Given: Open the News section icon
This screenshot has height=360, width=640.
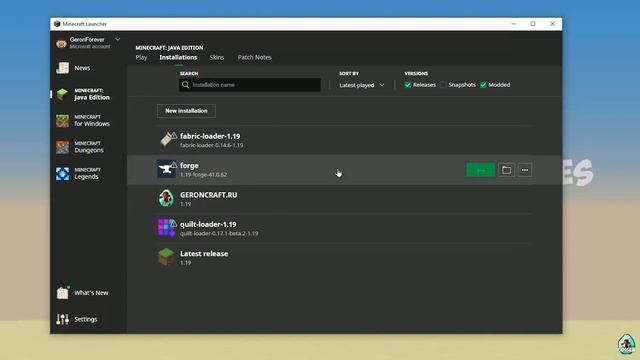Looking at the screenshot, I should tap(62, 68).
